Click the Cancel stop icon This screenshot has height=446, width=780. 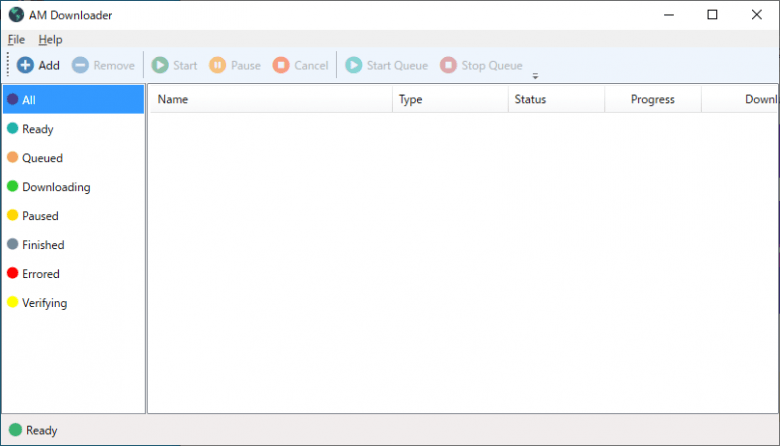tap(281, 65)
